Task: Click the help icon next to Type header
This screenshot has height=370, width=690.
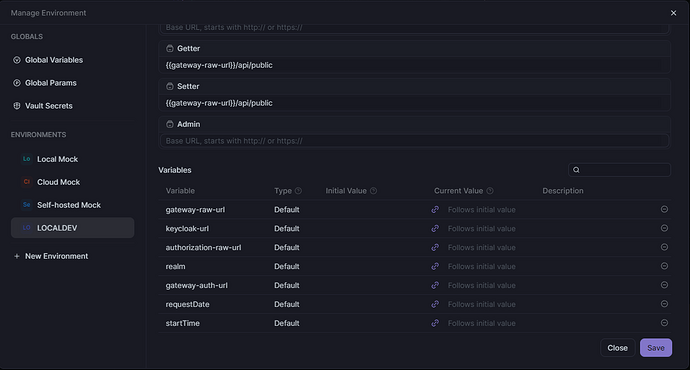Action: (298, 190)
